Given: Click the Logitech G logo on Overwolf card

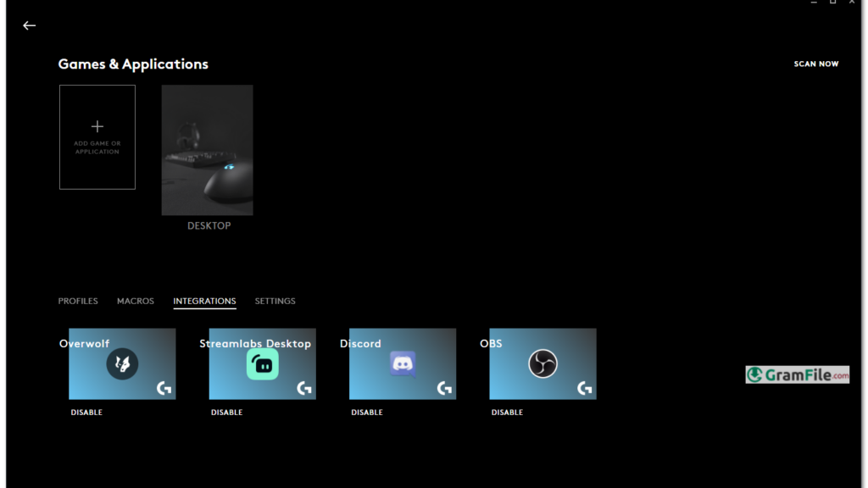Looking at the screenshot, I should [164, 388].
